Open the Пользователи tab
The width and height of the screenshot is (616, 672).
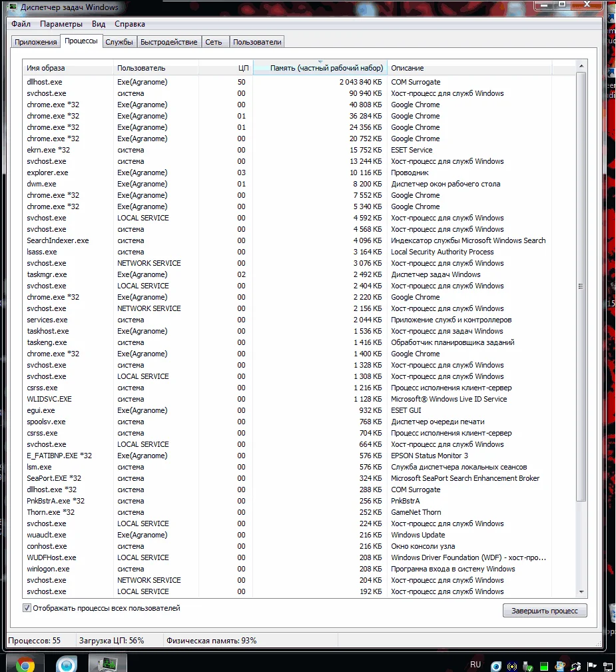pos(257,42)
